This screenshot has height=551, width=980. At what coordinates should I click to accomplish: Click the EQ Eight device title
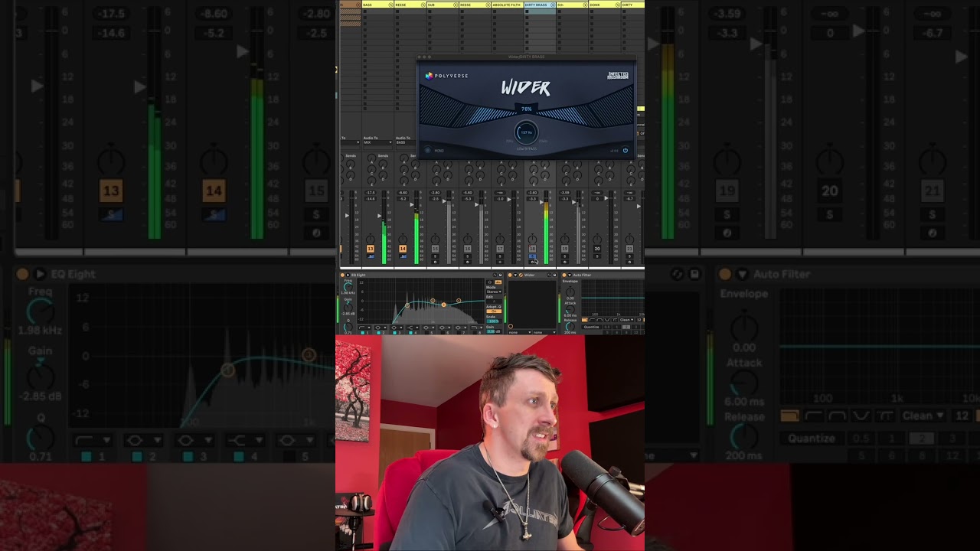click(358, 275)
